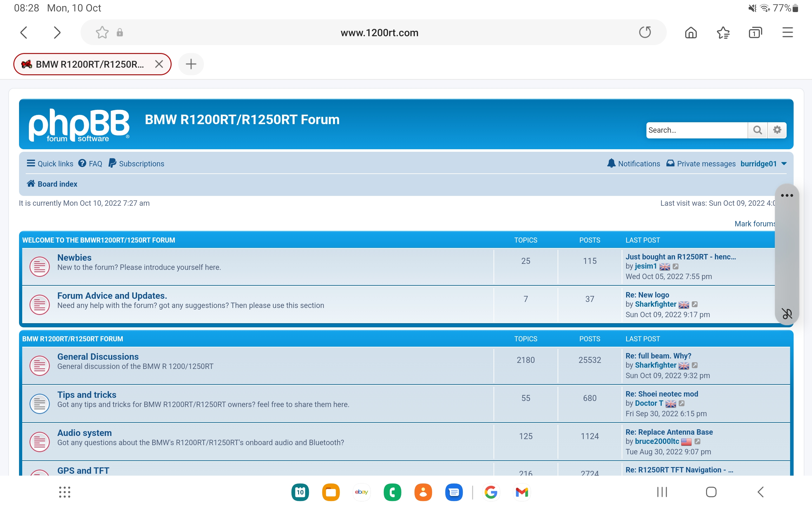Open bookmarks list star icon
Viewport: 812px width, 508px height.
click(x=723, y=33)
